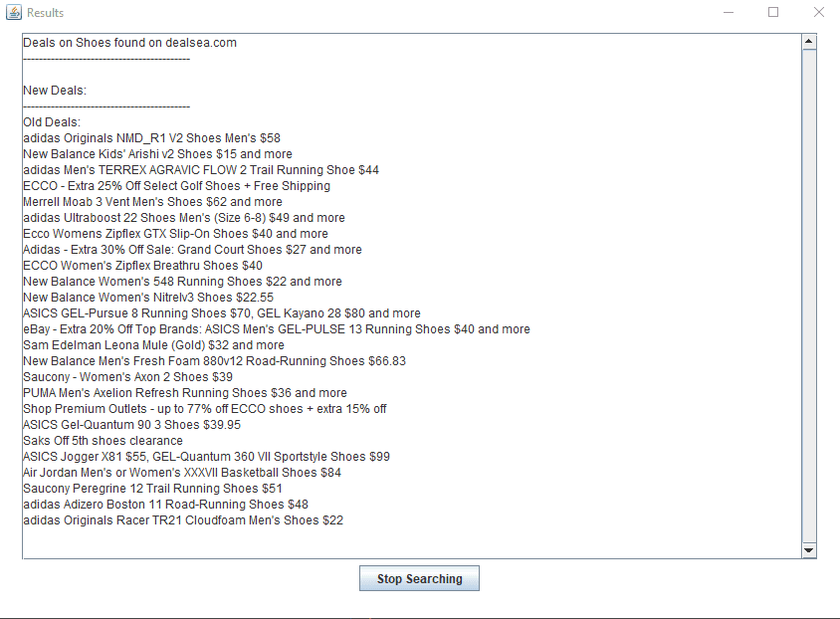
Task: Click New Balance Women's Nitrelv3 Shoes $22.55
Action: point(148,298)
